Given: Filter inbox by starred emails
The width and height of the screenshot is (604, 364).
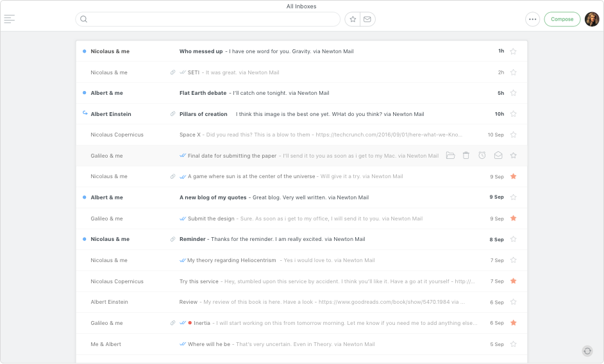Looking at the screenshot, I should (x=353, y=19).
